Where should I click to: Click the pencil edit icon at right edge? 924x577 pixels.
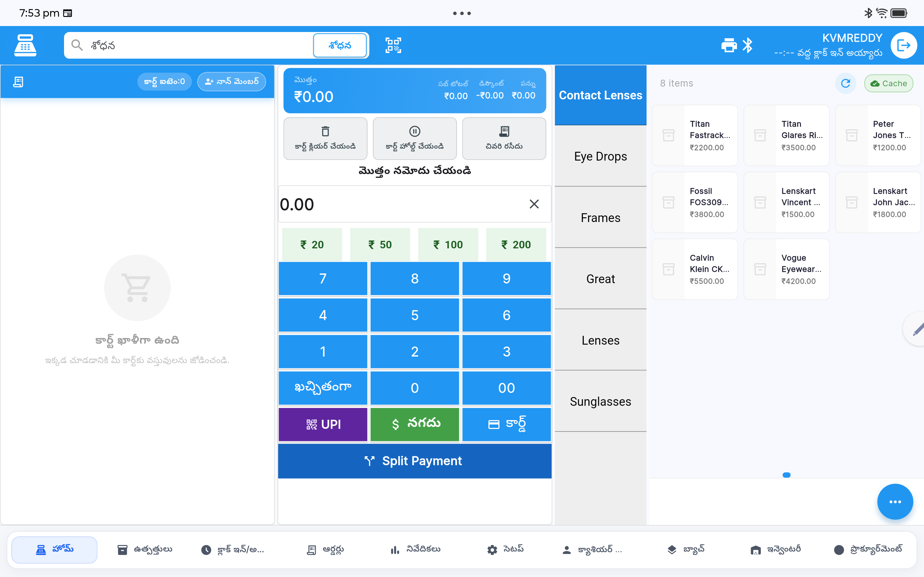[x=917, y=329]
